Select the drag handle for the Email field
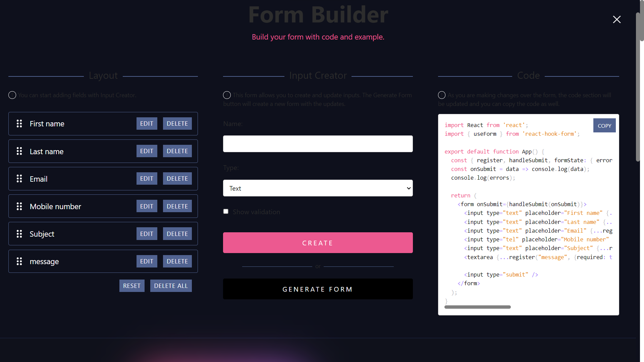This screenshot has width=644, height=362. coord(19,179)
